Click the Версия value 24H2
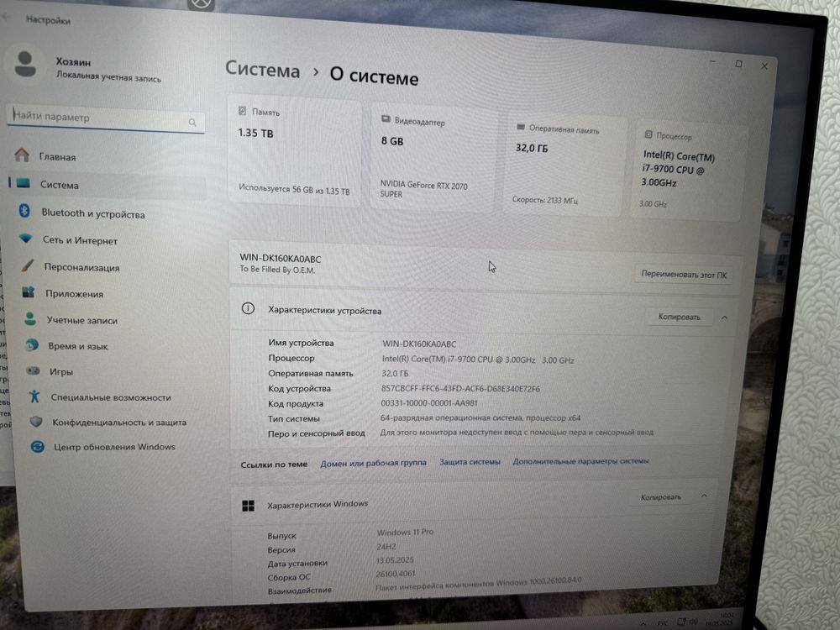This screenshot has width=840, height=630. point(386,547)
